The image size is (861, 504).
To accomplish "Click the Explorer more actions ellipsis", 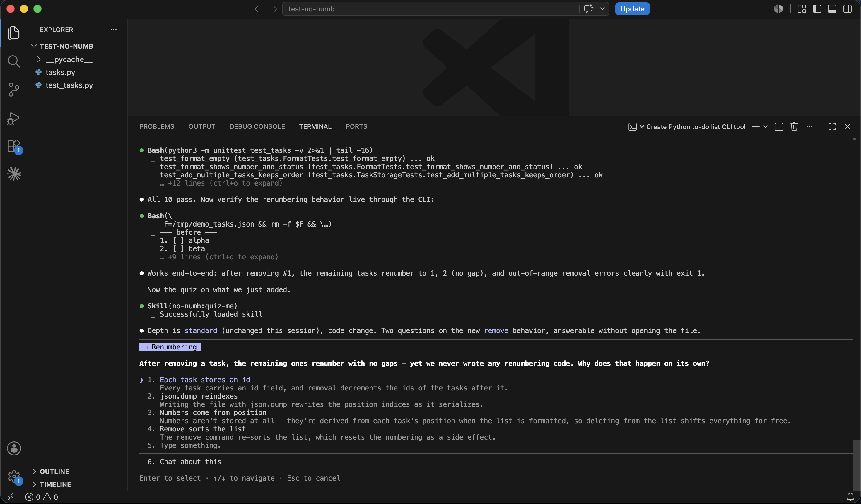I will (113, 30).
